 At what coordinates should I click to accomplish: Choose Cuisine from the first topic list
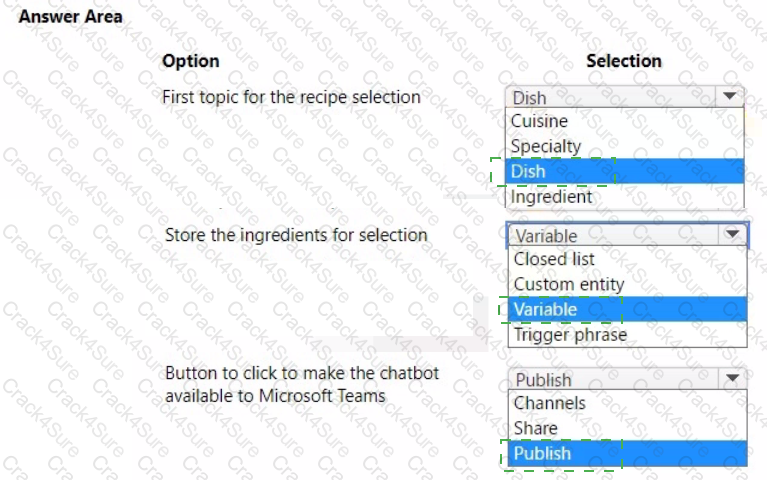539,121
